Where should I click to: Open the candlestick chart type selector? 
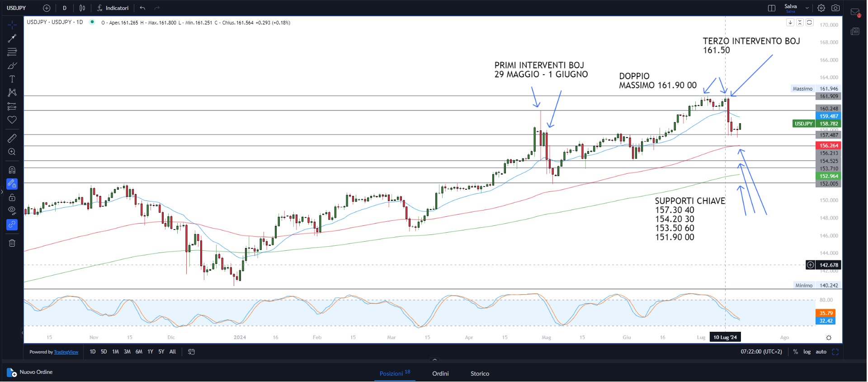pyautogui.click(x=82, y=8)
